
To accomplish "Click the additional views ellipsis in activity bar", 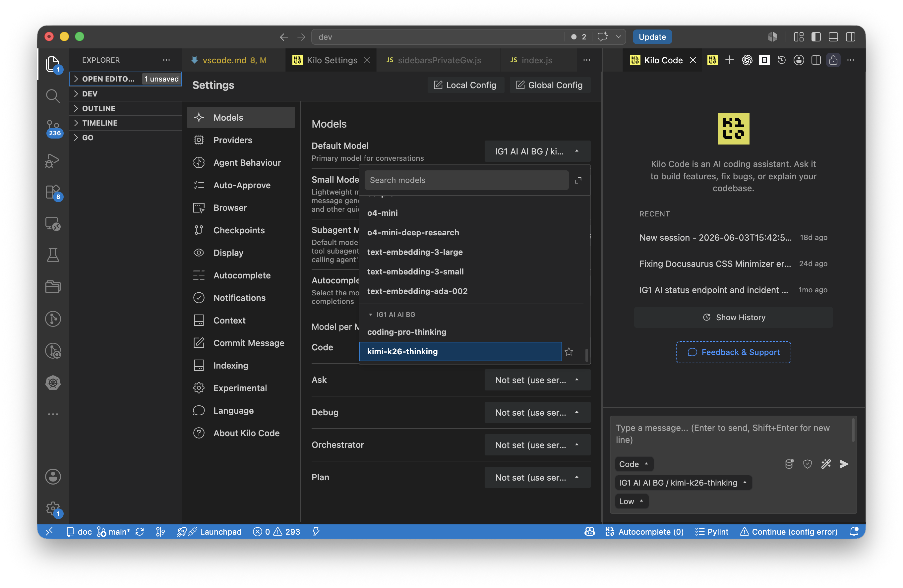I will 53,414.
